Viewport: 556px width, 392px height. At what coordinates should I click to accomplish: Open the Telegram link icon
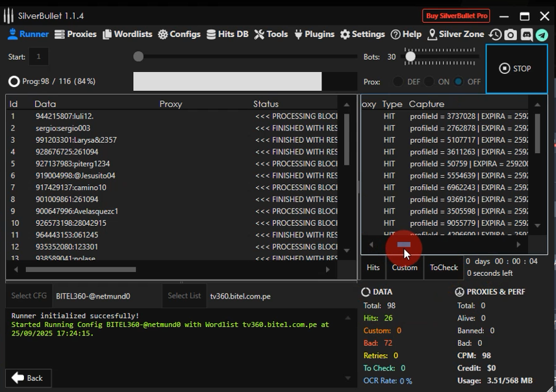tap(542, 35)
